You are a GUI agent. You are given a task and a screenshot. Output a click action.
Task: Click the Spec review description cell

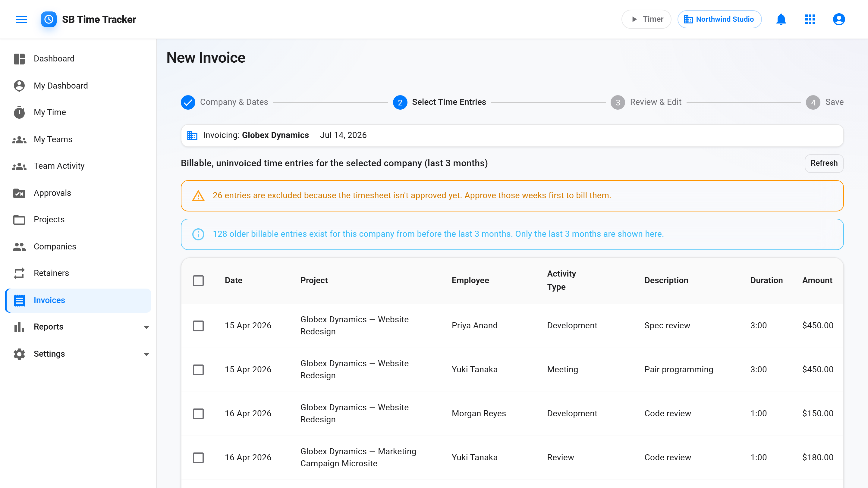pos(667,326)
